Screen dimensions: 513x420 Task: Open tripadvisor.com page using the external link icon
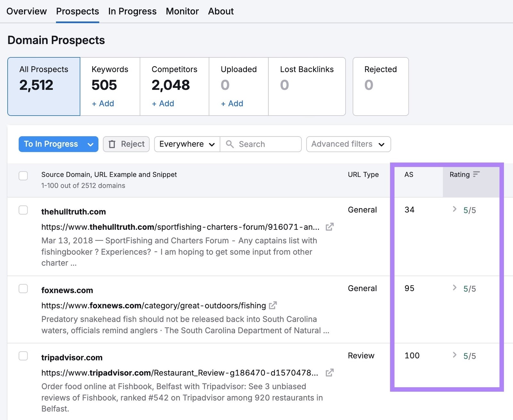[x=330, y=373]
